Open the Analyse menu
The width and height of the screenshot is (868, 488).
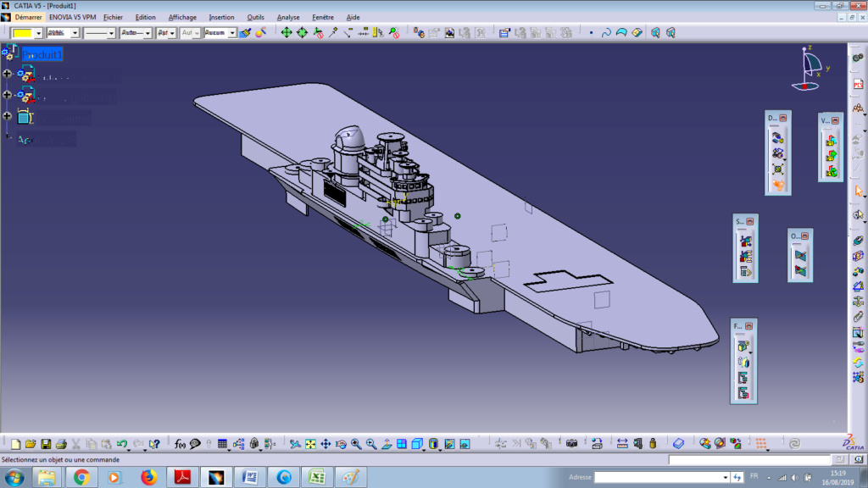288,17
